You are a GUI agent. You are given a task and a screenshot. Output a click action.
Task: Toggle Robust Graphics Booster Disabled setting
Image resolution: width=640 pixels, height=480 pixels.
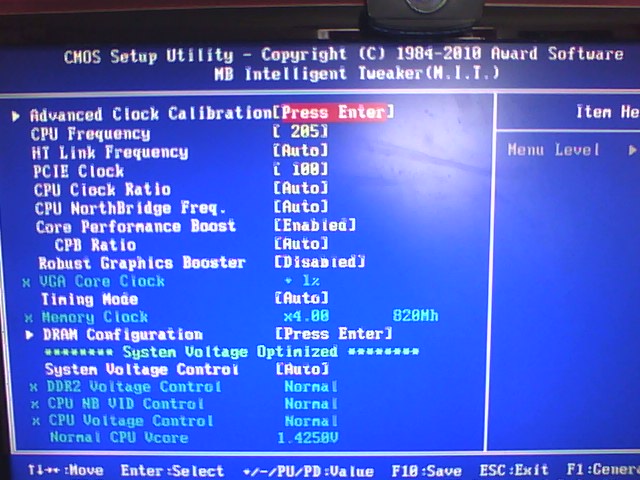click(319, 262)
